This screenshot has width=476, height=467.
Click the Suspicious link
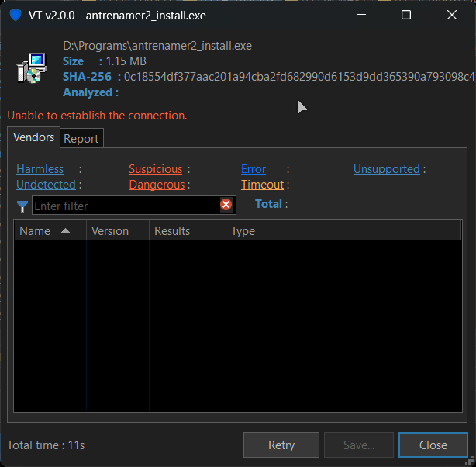[156, 169]
